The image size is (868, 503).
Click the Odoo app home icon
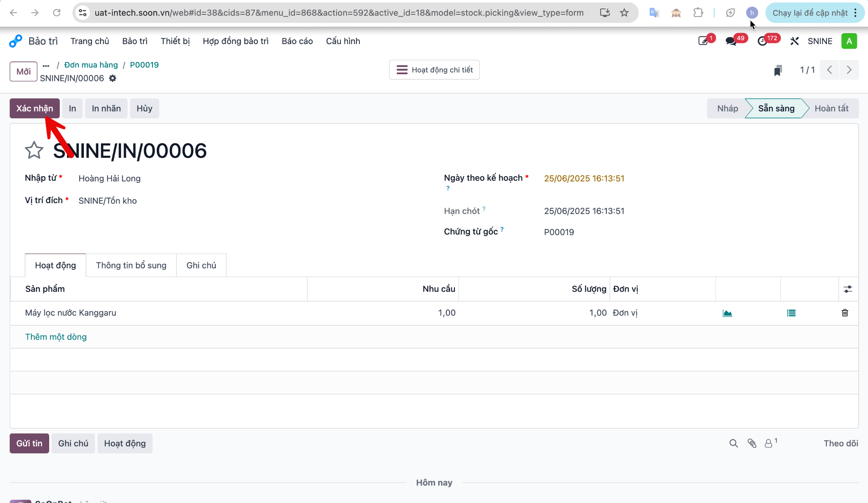tap(16, 41)
